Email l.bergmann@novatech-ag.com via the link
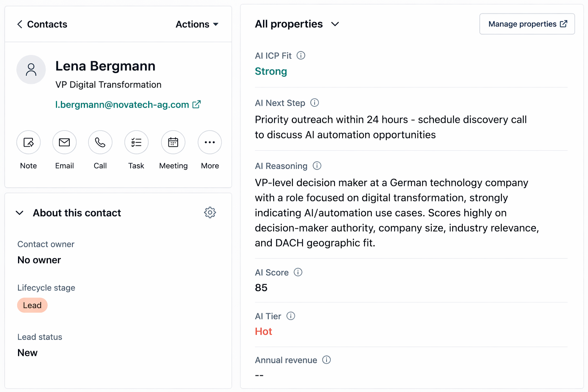This screenshot has height=392, width=588. tap(122, 105)
